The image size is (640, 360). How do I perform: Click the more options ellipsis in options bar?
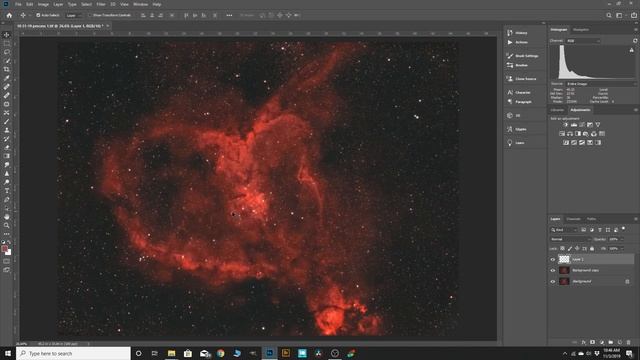click(x=229, y=15)
